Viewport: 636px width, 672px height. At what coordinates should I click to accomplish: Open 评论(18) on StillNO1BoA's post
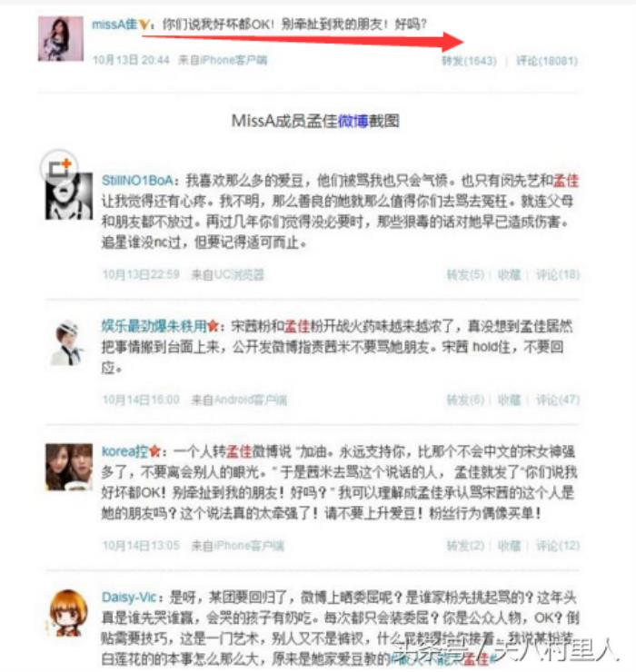(558, 275)
